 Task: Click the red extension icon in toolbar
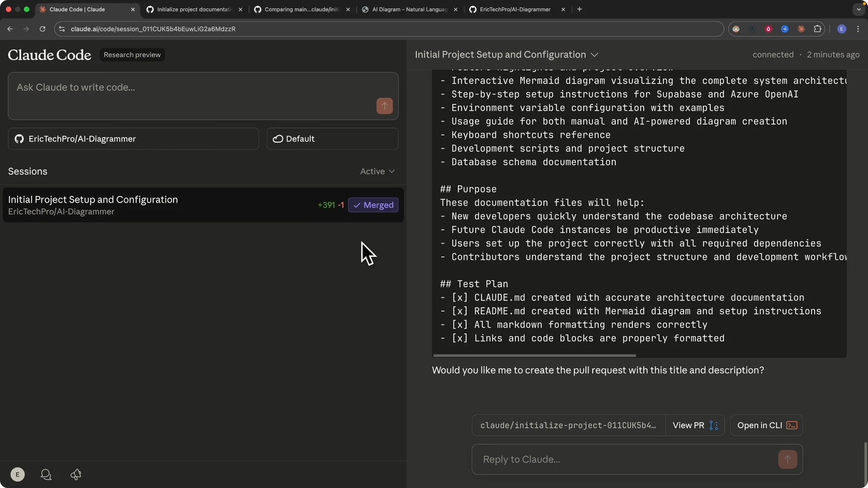point(769,29)
